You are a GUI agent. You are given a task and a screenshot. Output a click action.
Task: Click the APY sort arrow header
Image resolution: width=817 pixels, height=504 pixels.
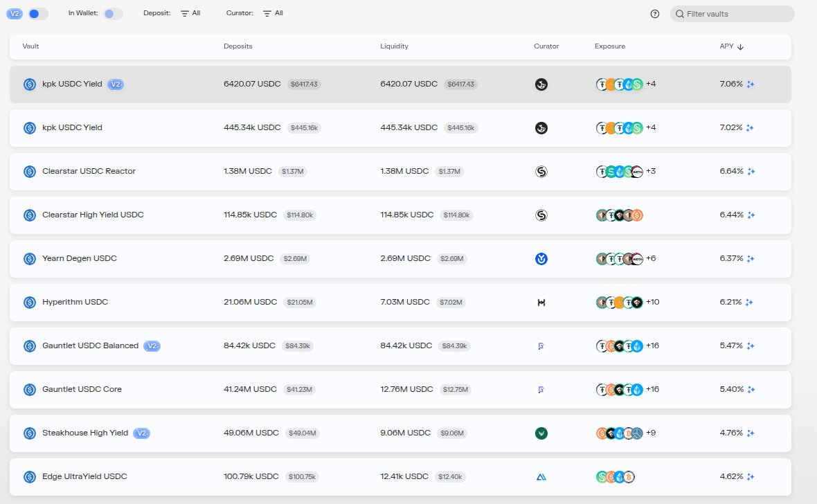(741, 46)
